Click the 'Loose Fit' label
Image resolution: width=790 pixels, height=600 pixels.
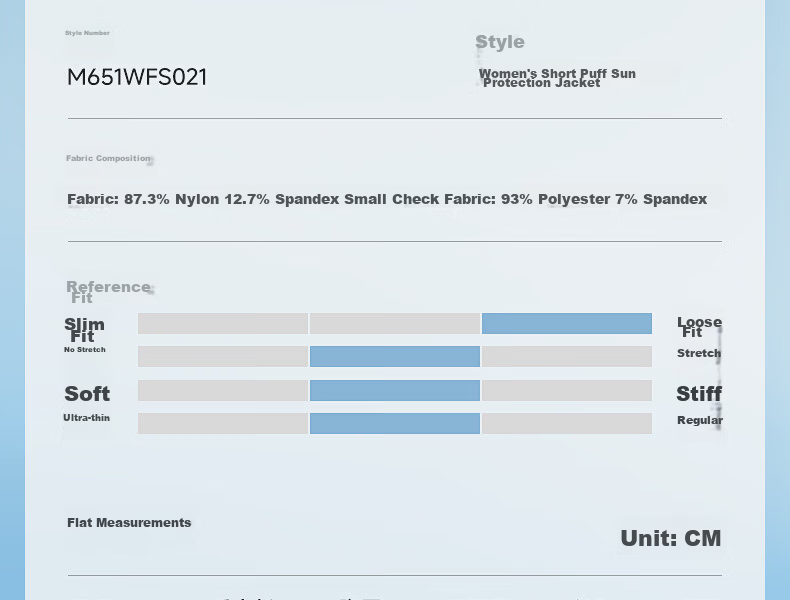click(x=699, y=327)
